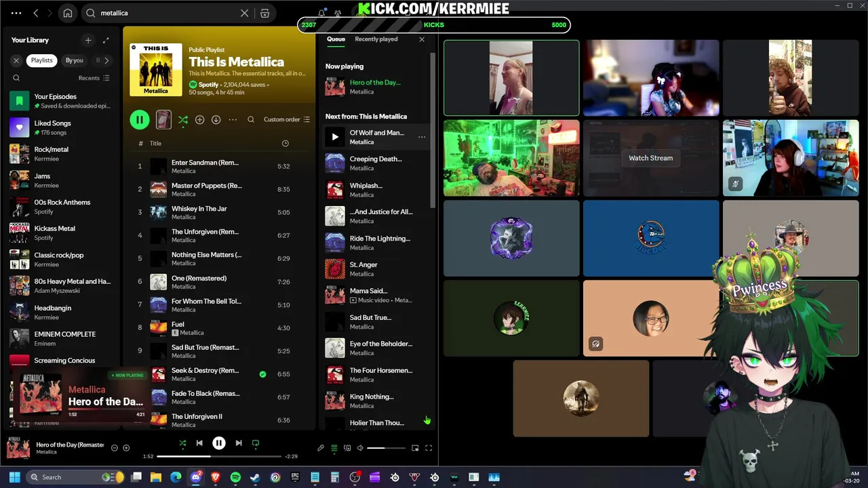
Task: Enter full screen player
Action: tap(429, 448)
